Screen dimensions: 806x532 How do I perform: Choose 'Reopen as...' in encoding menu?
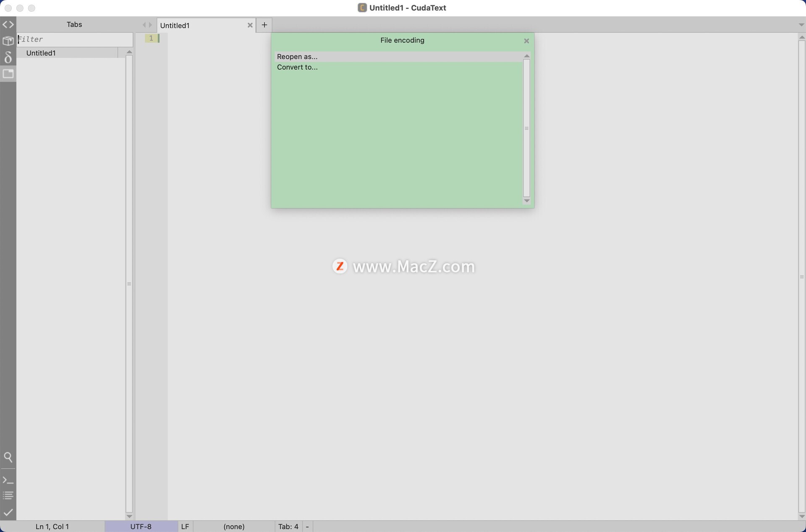point(297,57)
